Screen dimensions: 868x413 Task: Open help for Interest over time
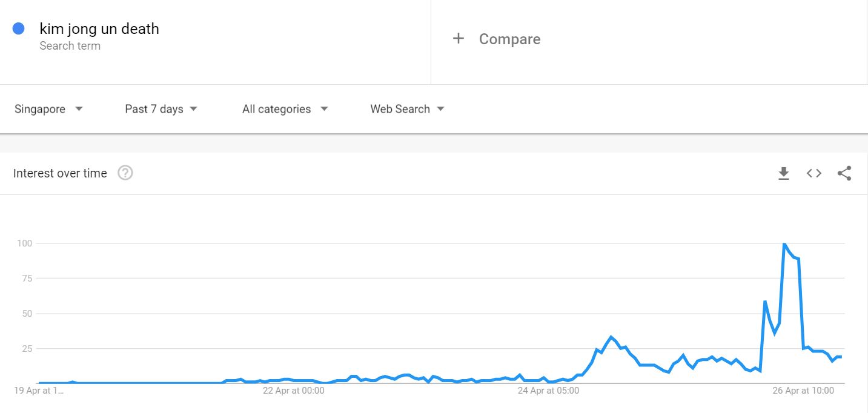125,173
